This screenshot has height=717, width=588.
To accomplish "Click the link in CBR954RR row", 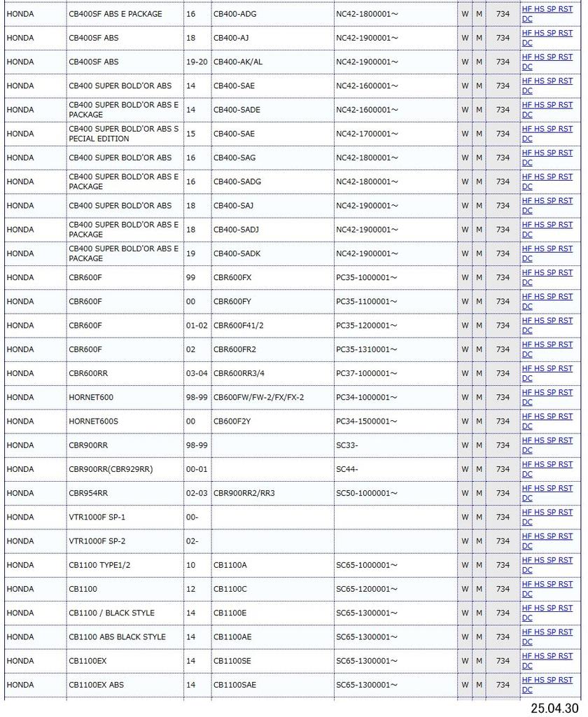I will pos(547,488).
